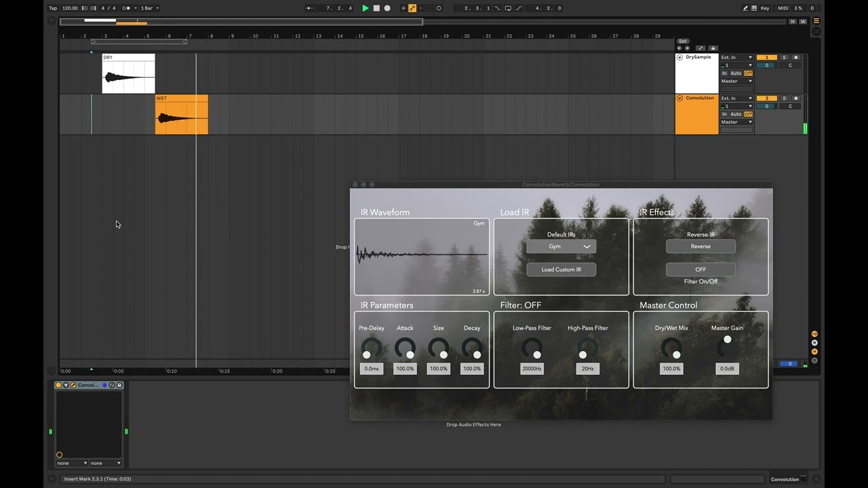Select the WET audio clip
Viewport: 868px width, 488px height.
point(182,115)
